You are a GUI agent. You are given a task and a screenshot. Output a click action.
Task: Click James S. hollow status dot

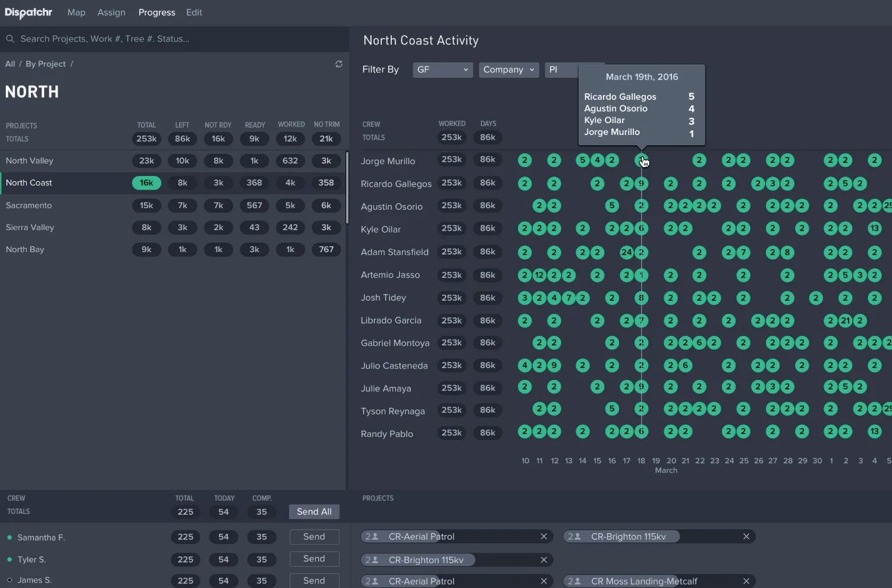10,580
